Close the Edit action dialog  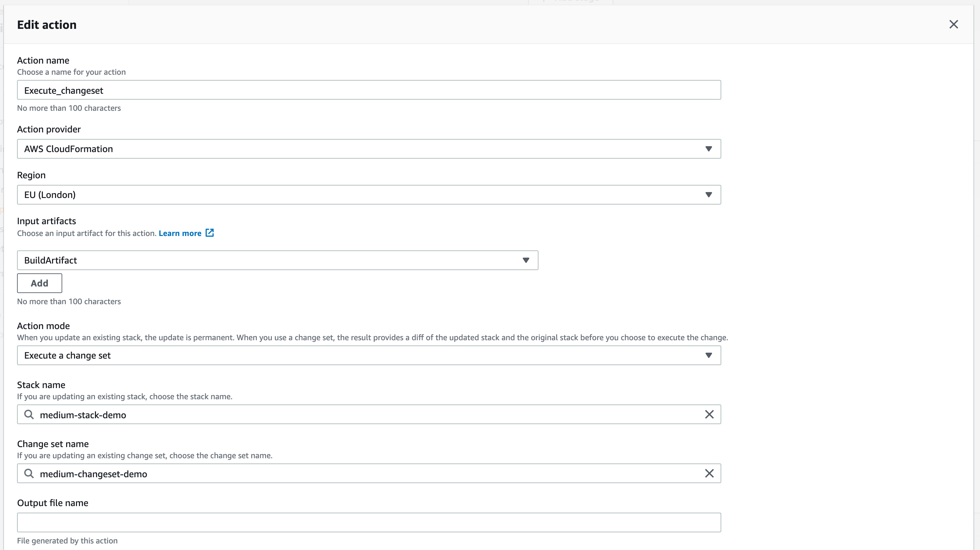coord(953,24)
